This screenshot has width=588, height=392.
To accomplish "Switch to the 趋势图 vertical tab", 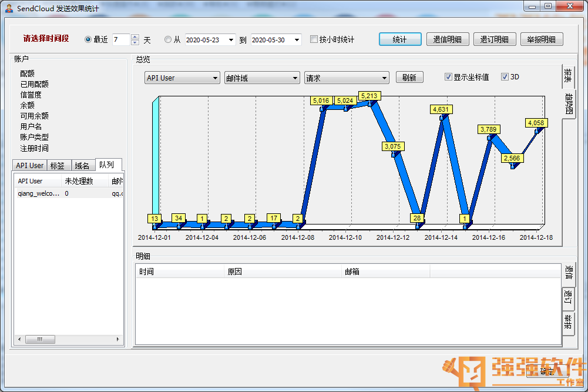I will pos(569,104).
